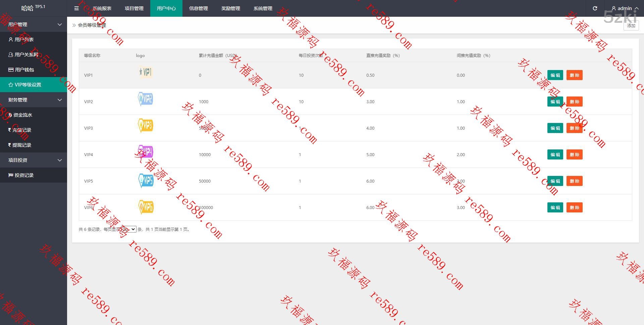This screenshot has height=325, width=644.
Task: Click the 4.00 direct reward in VIP3 row
Action: click(370, 128)
